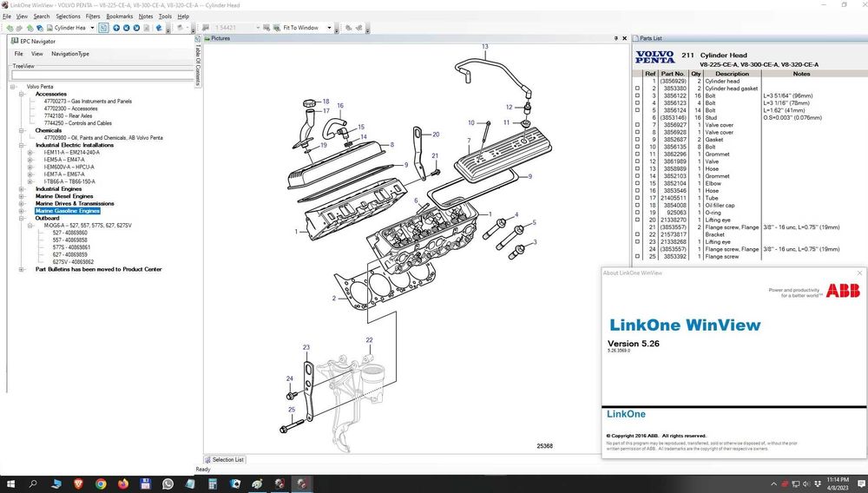Screen dimensions: 868x493
Task: Click the green Back navigation arrow icon
Action: pos(10,28)
